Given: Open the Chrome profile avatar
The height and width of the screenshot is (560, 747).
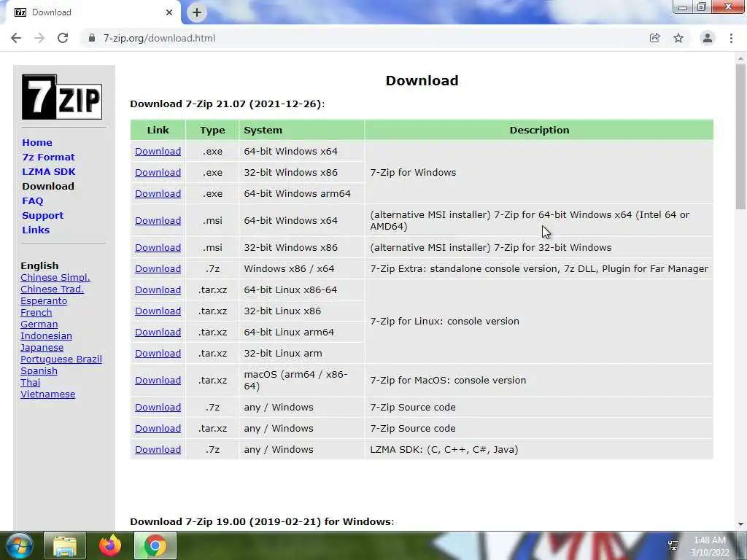Looking at the screenshot, I should click(708, 38).
